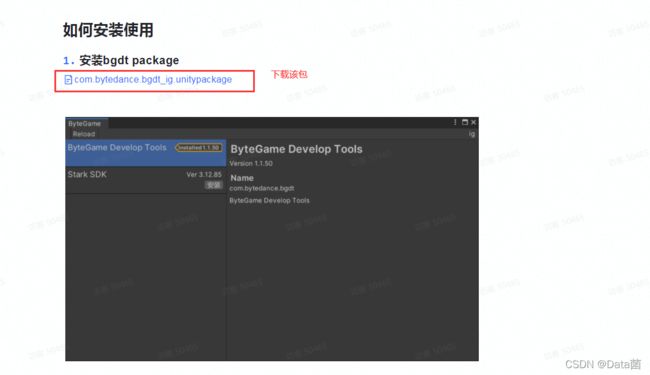Viewport: 650px width, 375px height.
Task: Click the file icon beside the unitypackage link
Action: point(68,80)
